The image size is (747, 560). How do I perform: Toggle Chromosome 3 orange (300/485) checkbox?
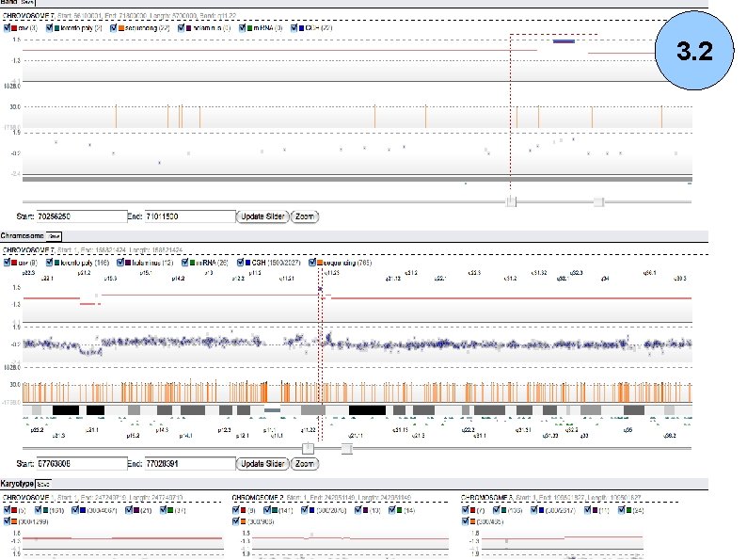point(465,521)
